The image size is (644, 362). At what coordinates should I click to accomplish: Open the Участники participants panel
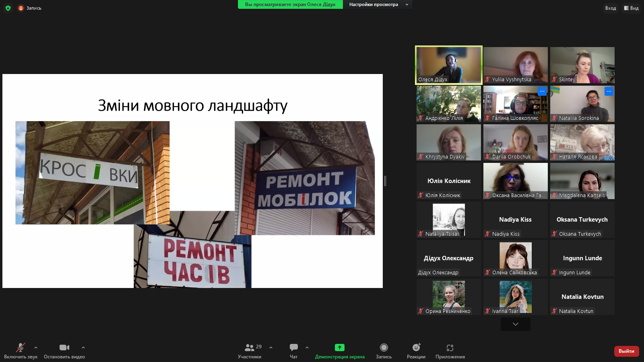click(250, 351)
